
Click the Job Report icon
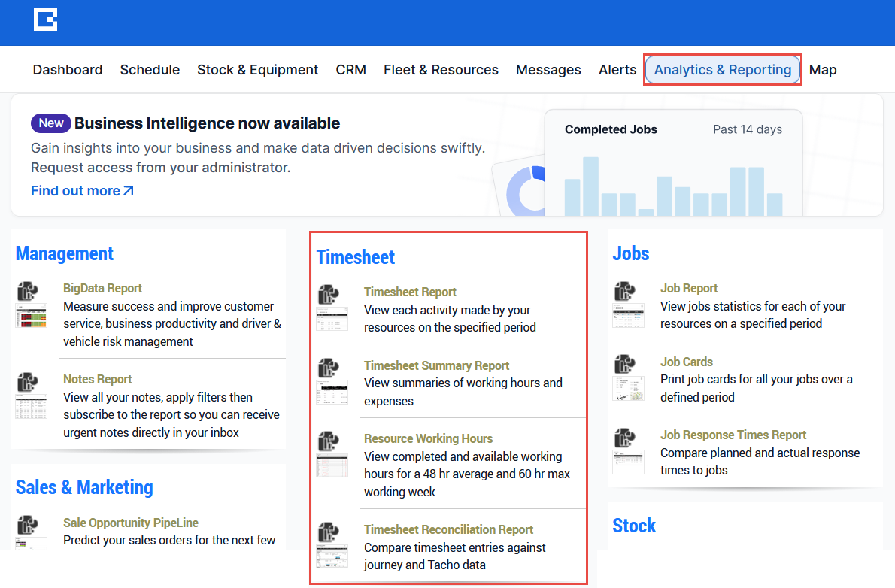coord(628,304)
